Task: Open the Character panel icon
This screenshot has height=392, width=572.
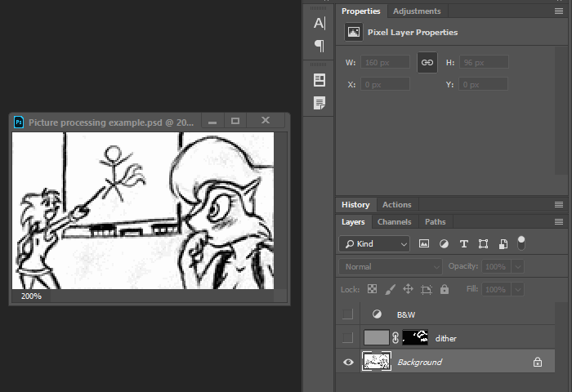Action: click(x=320, y=23)
